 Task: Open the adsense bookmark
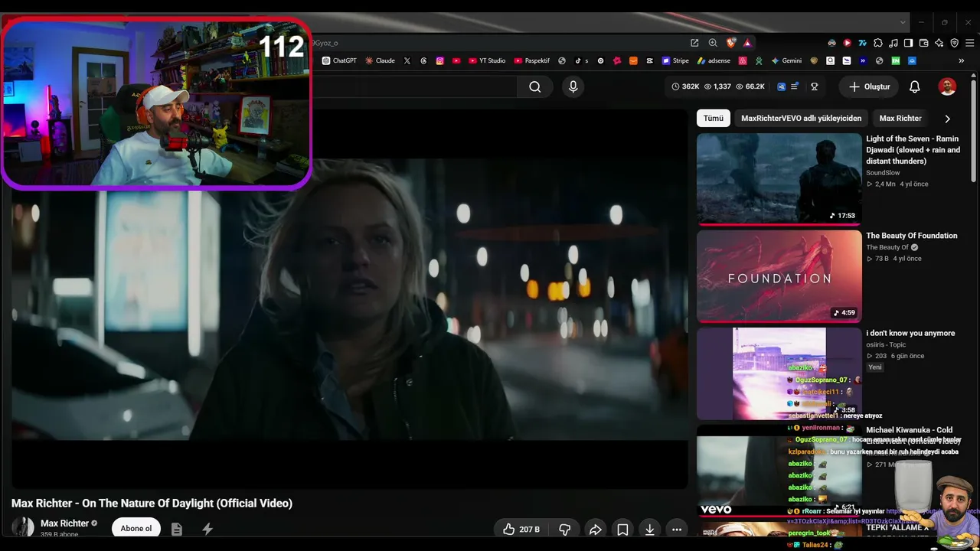click(x=714, y=60)
